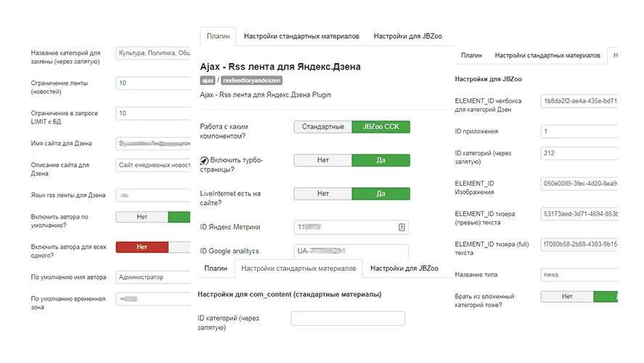Viewport: 644px width, 363px height.
Task: Click category ID field under com_content settings
Action: pyautogui.click(x=348, y=318)
